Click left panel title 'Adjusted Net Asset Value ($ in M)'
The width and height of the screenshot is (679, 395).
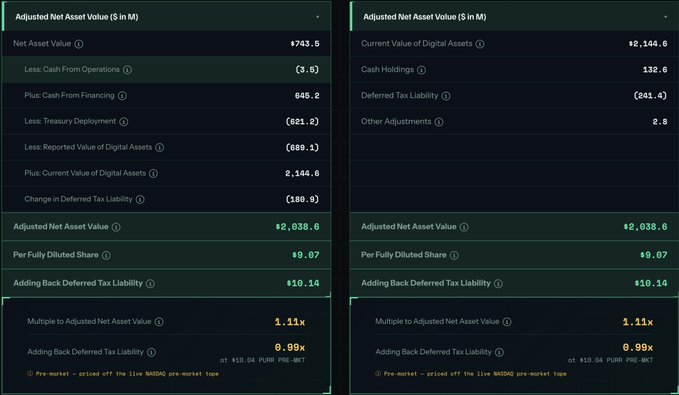(x=77, y=17)
